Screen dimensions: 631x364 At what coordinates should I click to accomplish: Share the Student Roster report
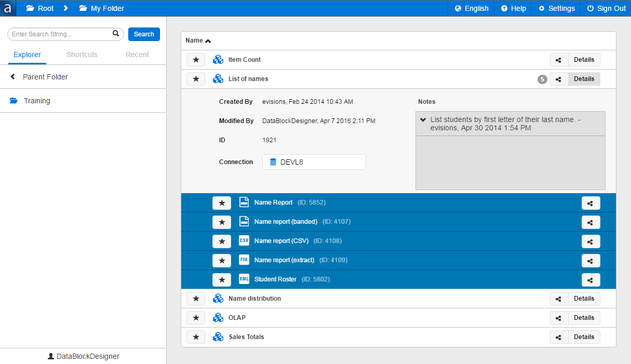click(x=591, y=280)
